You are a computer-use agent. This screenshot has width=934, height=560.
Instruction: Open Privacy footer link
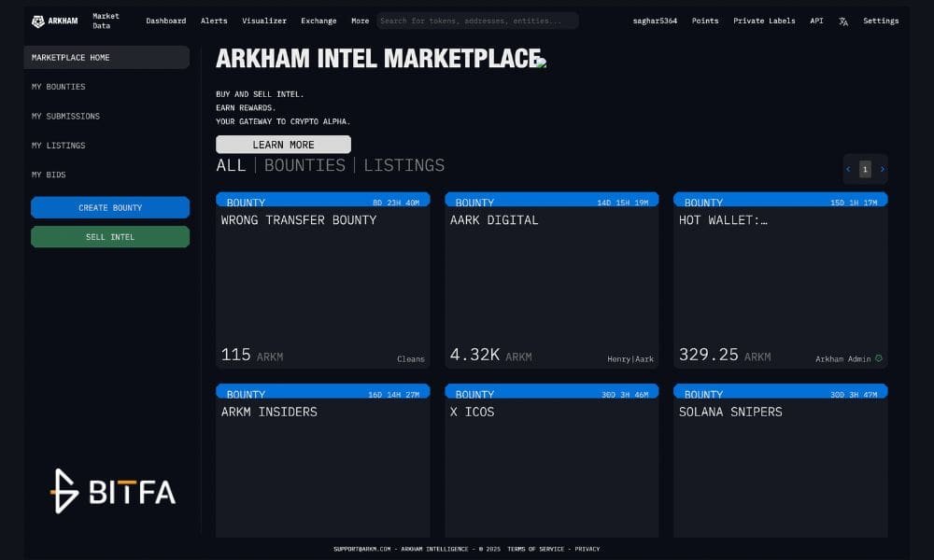tap(587, 550)
